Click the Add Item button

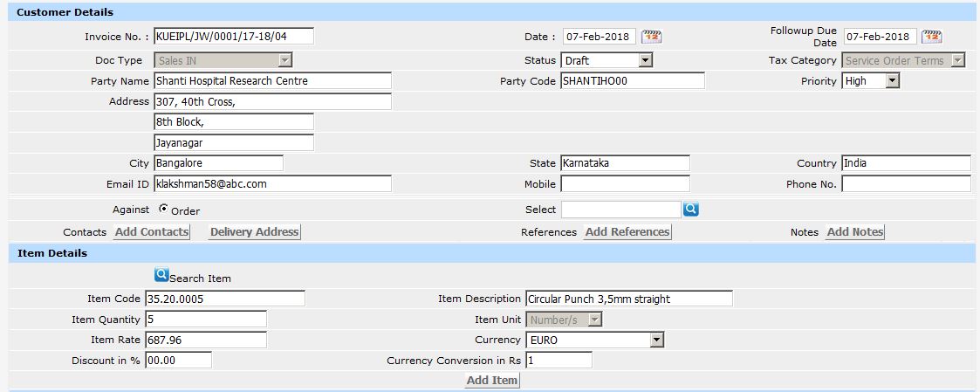tap(492, 381)
